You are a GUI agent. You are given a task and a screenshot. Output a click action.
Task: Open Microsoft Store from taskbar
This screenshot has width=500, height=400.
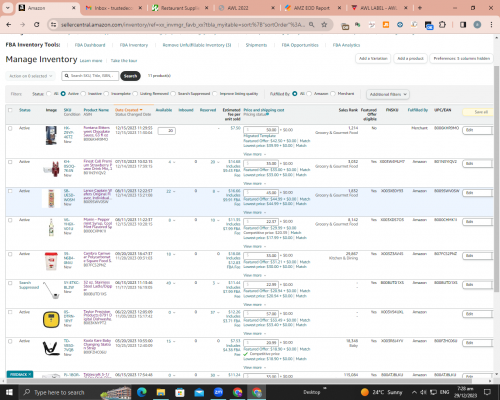pyautogui.click(x=180, y=392)
